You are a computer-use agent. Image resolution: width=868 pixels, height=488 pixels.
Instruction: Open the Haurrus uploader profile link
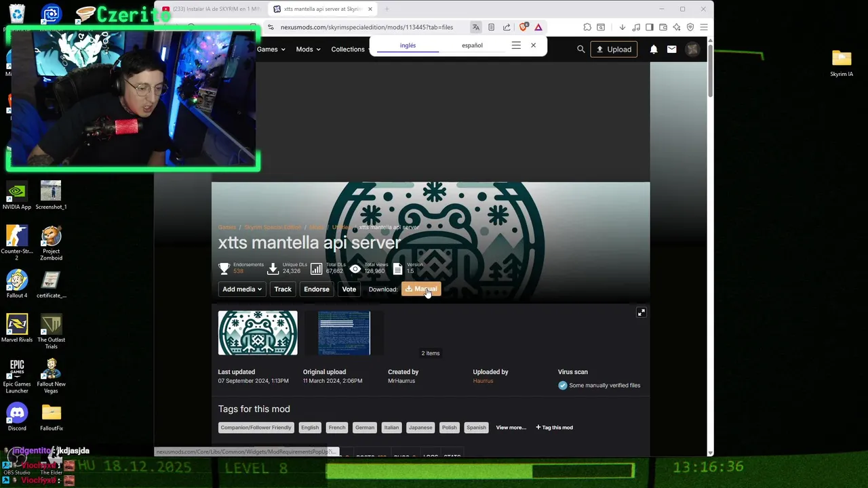pyautogui.click(x=483, y=381)
